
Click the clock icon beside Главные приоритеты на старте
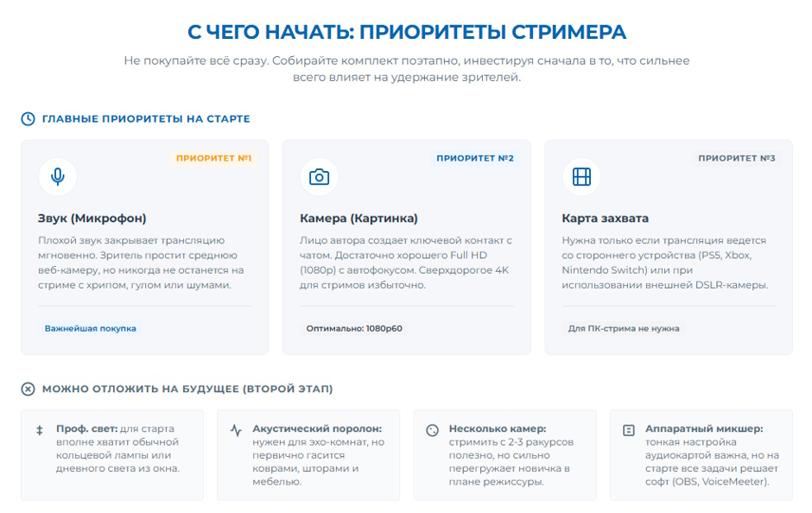[x=28, y=119]
